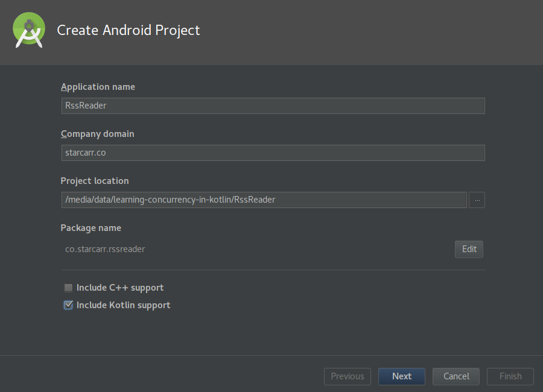The image size is (543, 392).
Task: Click the disabled Finish button
Action: 510,376
